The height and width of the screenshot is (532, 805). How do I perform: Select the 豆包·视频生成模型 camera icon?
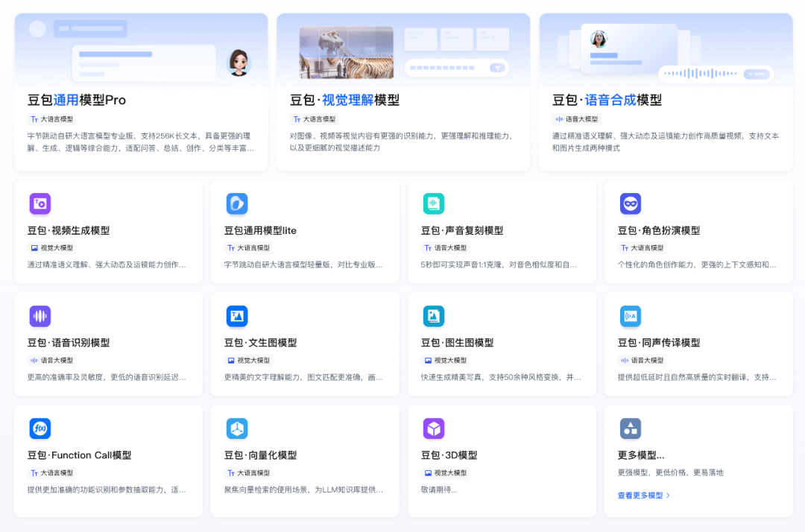tap(40, 203)
